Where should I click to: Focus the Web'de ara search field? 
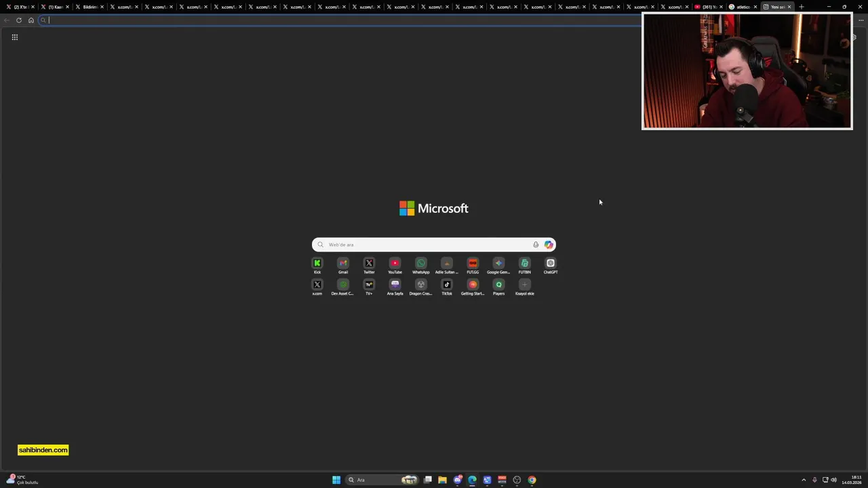(x=434, y=245)
